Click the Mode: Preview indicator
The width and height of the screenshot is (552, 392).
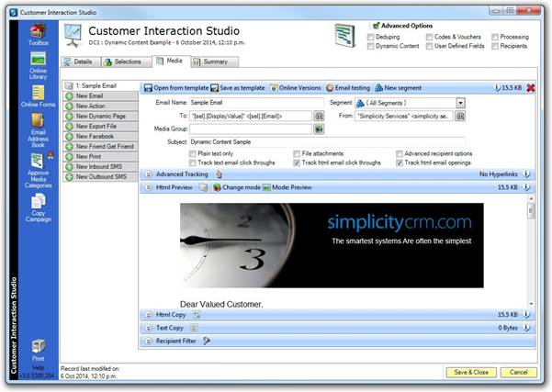click(287, 187)
